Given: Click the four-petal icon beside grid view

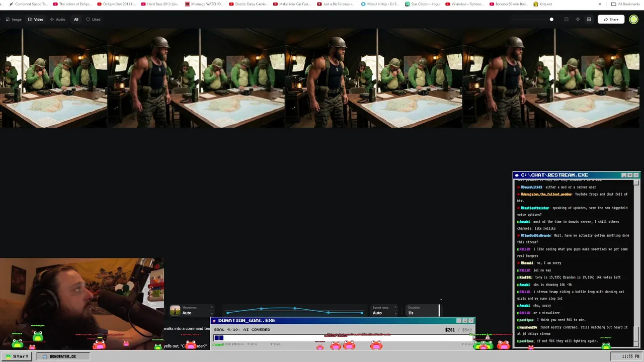Looking at the screenshot, I should pyautogui.click(x=578, y=20).
